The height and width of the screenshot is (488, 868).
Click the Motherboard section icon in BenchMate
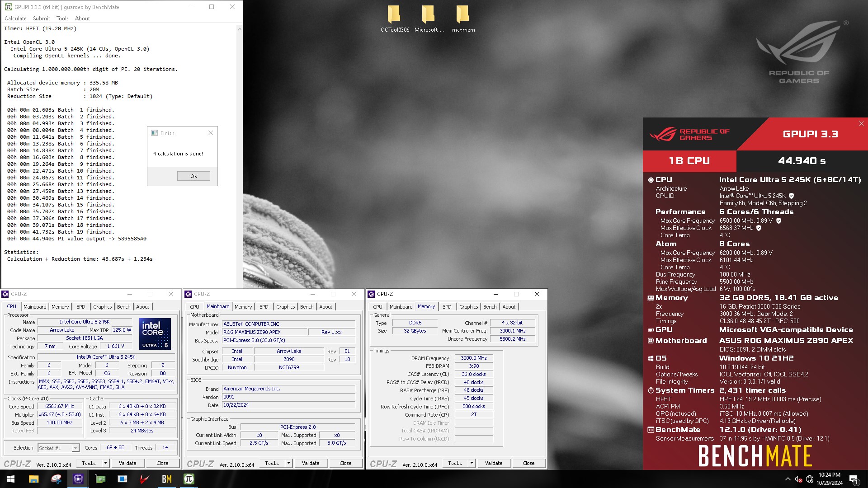[651, 341]
